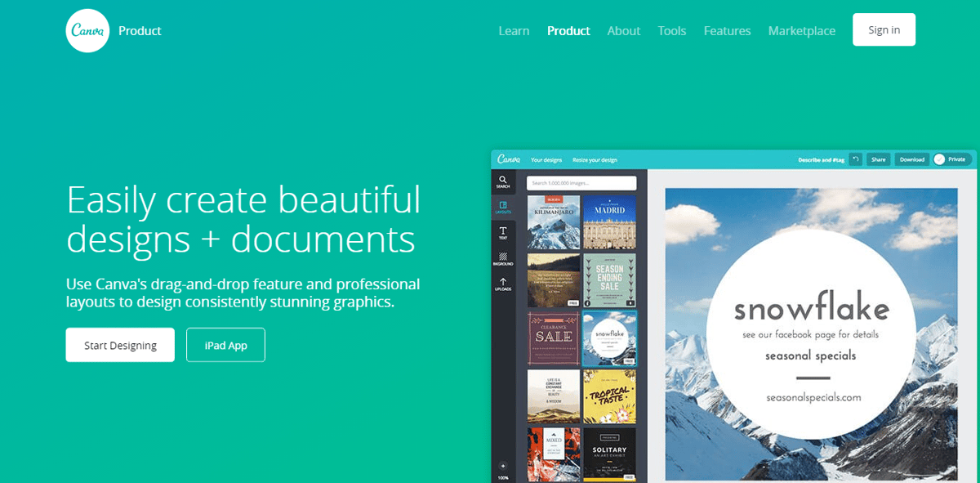Focus the image search input field
980x483 pixels.
(x=581, y=183)
